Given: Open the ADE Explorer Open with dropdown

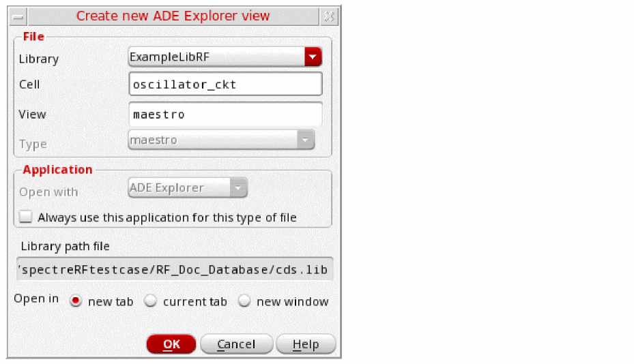Looking at the screenshot, I should pyautogui.click(x=188, y=187).
